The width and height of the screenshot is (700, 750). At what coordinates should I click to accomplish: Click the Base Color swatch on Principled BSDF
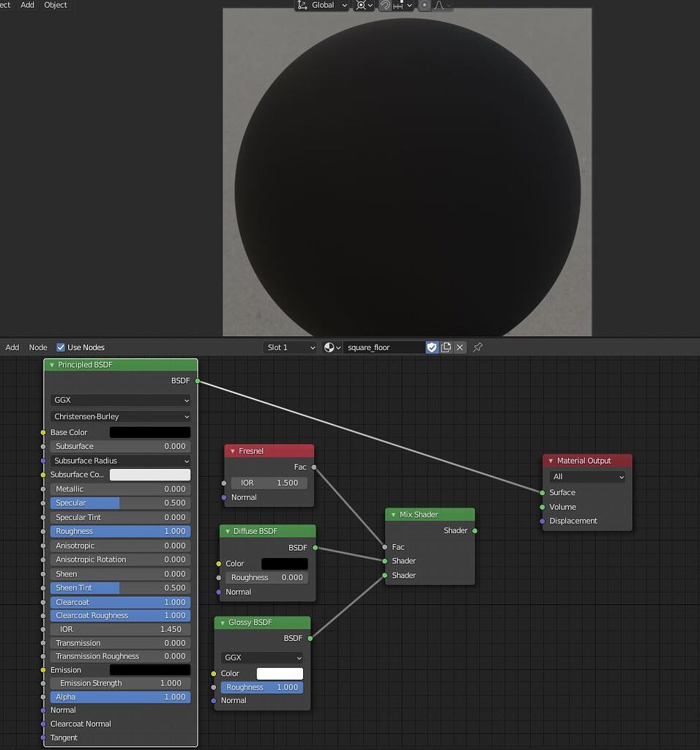coord(149,432)
